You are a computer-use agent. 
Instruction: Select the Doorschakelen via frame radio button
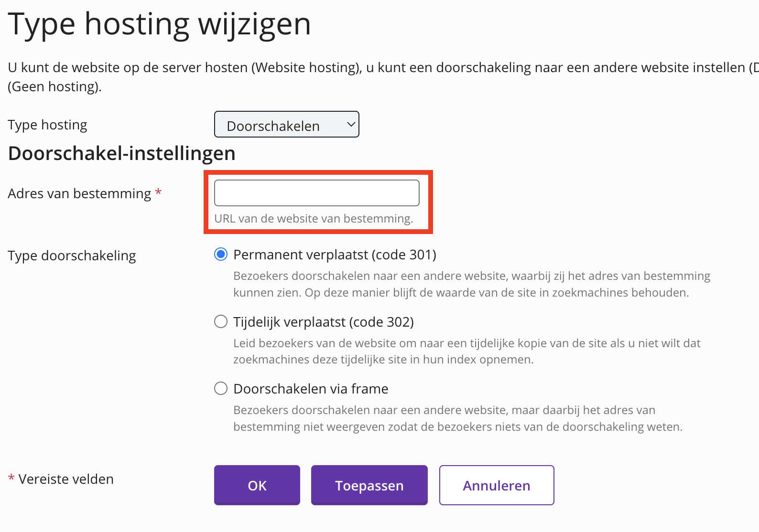[x=221, y=389]
